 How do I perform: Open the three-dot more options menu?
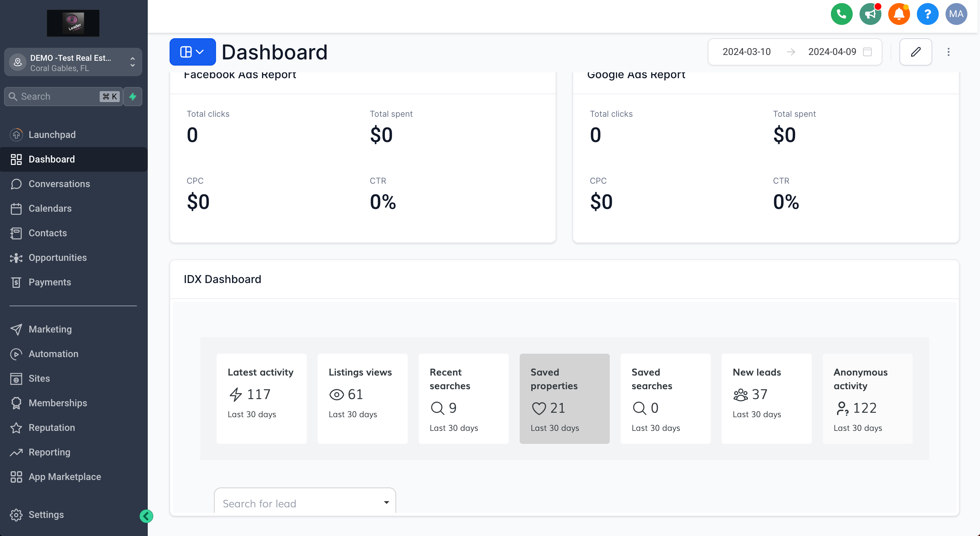click(948, 52)
